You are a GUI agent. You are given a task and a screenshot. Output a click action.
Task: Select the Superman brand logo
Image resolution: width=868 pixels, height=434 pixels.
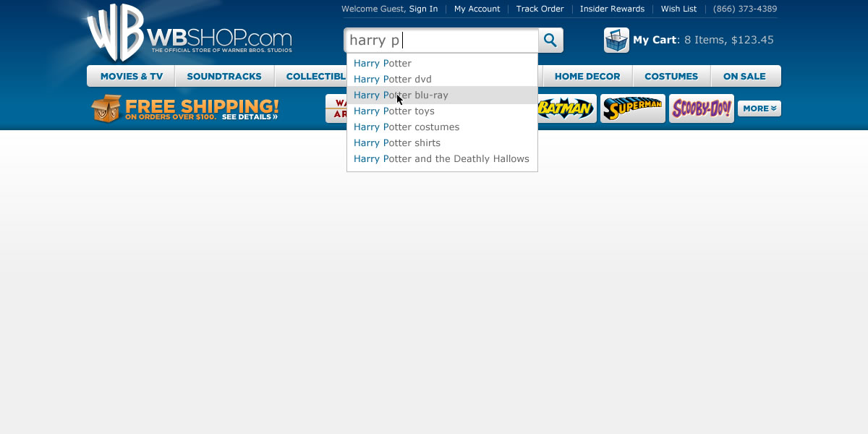click(x=632, y=109)
